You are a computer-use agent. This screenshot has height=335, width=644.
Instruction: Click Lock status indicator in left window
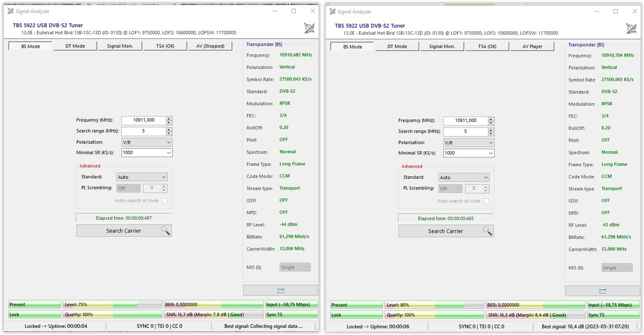coord(34,314)
